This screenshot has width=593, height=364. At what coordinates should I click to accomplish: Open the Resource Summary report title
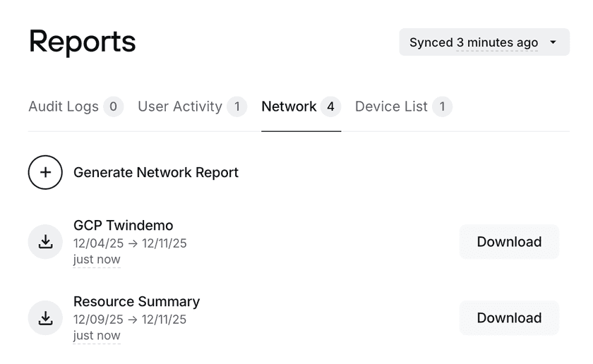point(136,302)
